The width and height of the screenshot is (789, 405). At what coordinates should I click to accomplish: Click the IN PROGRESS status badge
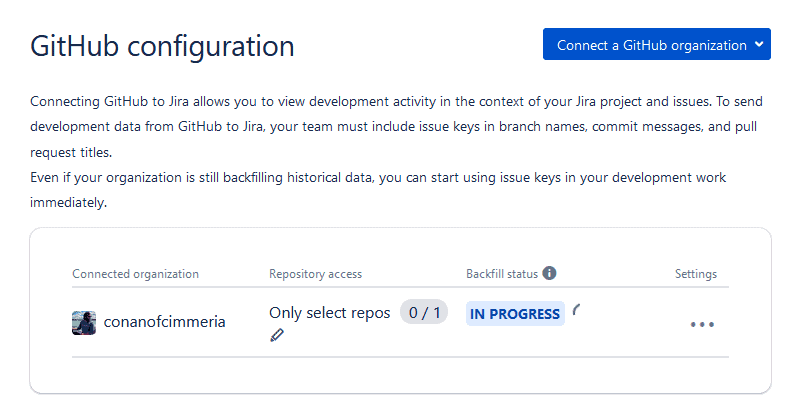[x=515, y=314]
